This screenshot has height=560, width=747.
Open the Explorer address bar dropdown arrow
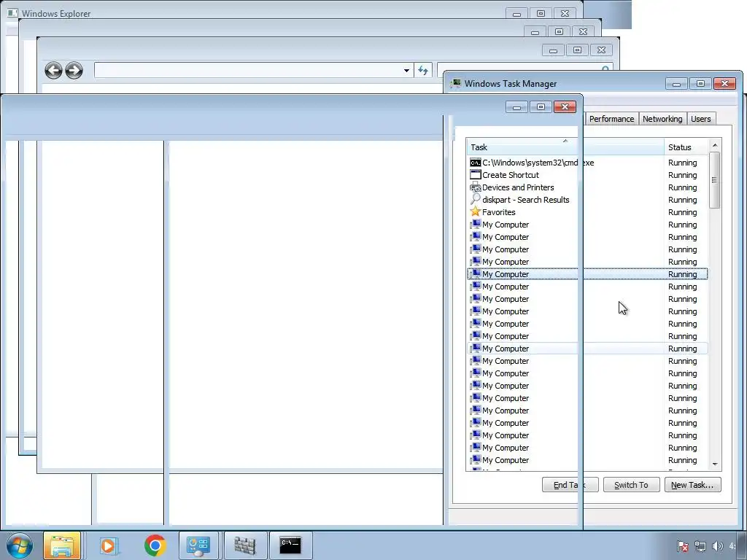406,71
